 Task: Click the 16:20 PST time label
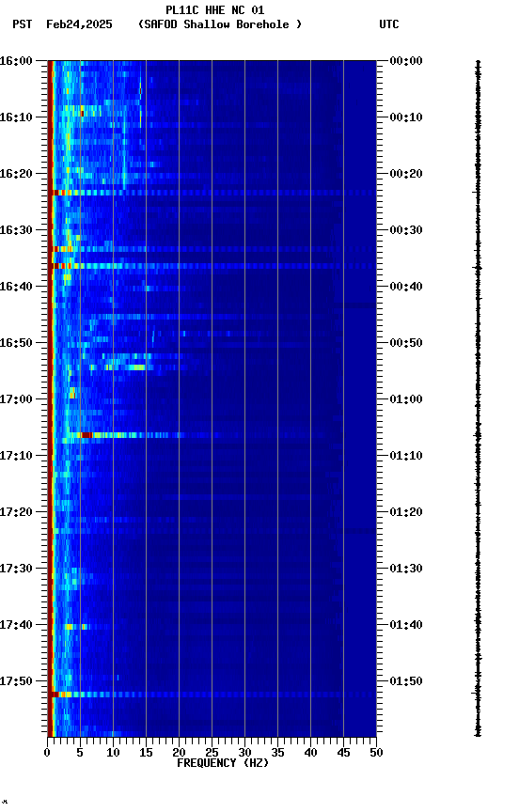pos(16,174)
